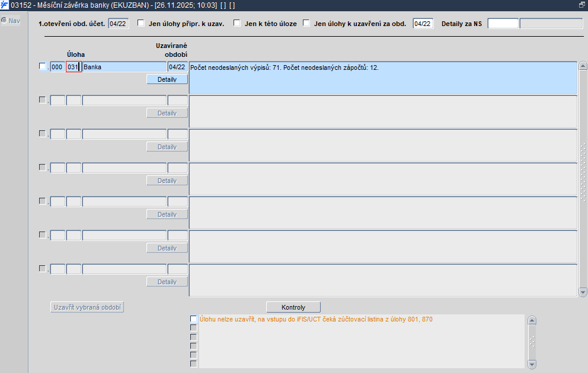Open Detaily for the Banka task
The image size is (588, 373).
tap(167, 79)
